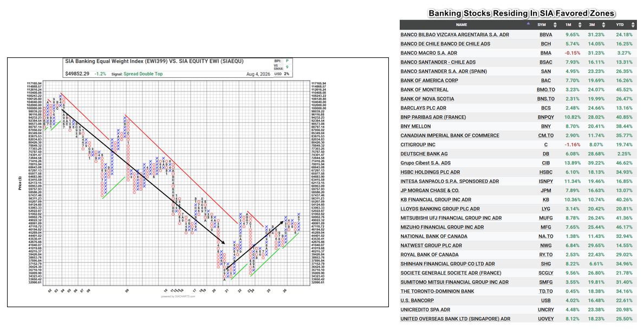The image size is (644, 331).
Task: Select the TD.TO symbol cell
Action: tap(546, 291)
